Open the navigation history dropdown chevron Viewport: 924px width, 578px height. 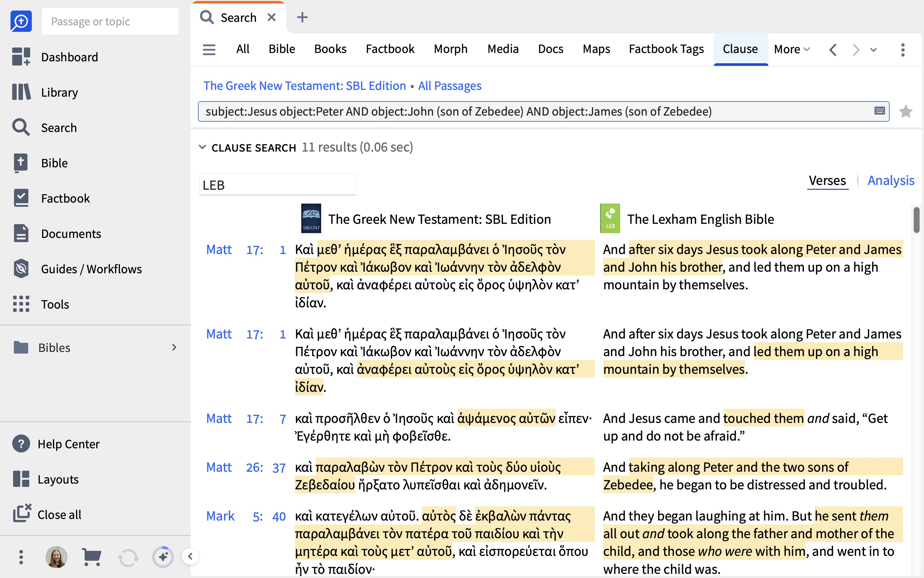(873, 50)
